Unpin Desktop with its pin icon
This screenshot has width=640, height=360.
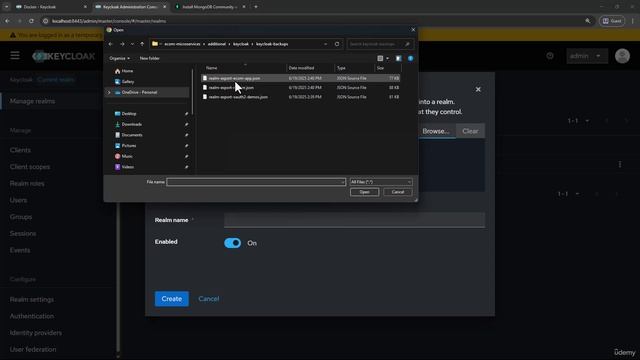pos(187,113)
